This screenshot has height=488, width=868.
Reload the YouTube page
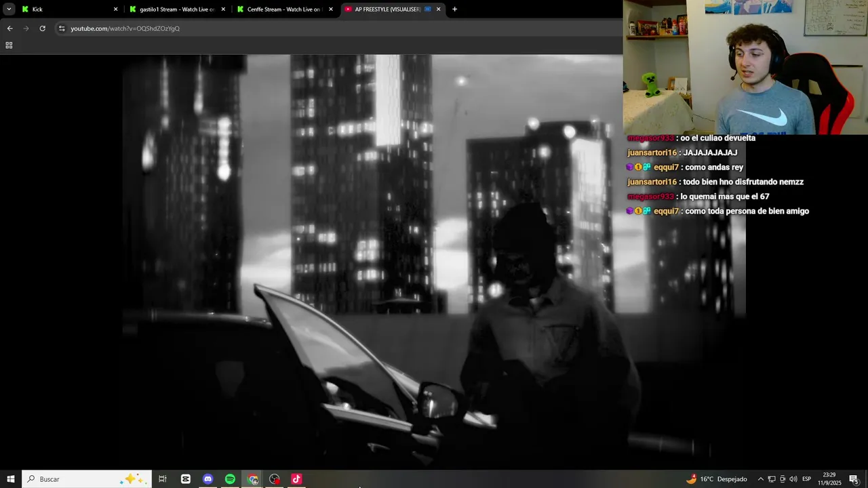pyautogui.click(x=42, y=28)
